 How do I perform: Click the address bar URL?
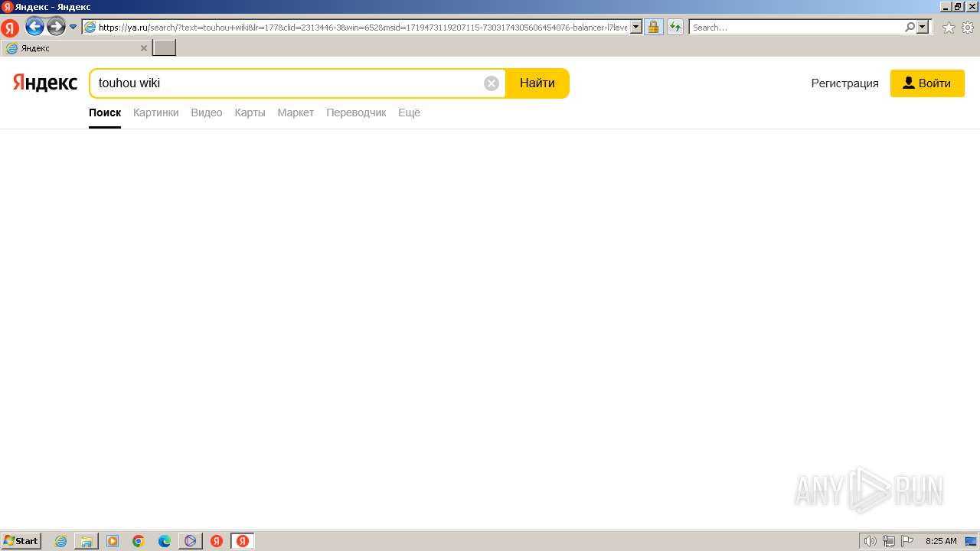point(362,27)
